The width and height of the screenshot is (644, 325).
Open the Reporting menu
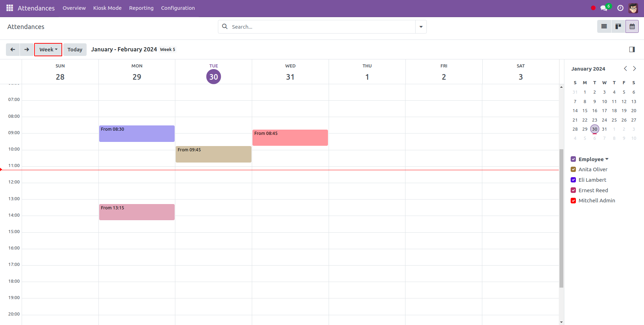(x=141, y=8)
